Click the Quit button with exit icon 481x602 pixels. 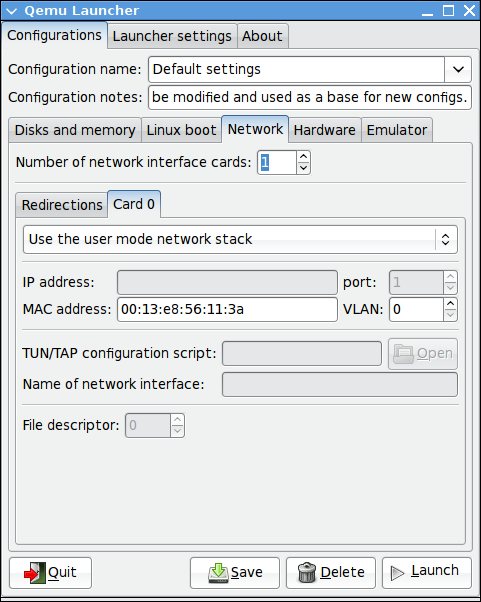pyautogui.click(x=50, y=572)
